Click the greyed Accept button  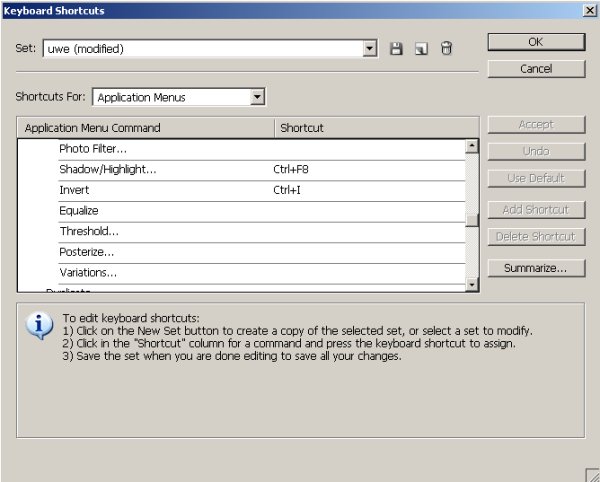[536, 125]
